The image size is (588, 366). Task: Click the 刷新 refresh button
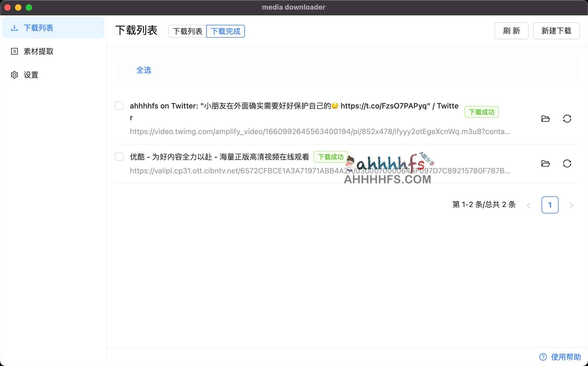511,31
